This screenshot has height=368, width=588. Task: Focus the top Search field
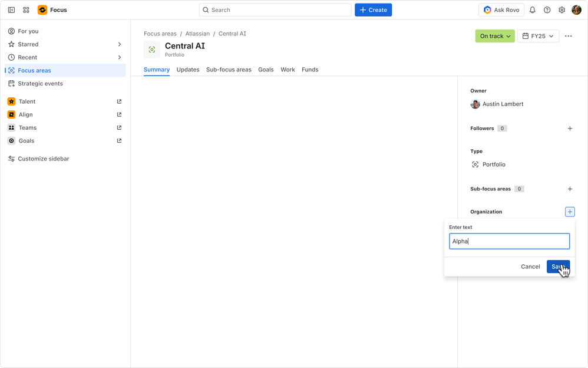pyautogui.click(x=275, y=10)
